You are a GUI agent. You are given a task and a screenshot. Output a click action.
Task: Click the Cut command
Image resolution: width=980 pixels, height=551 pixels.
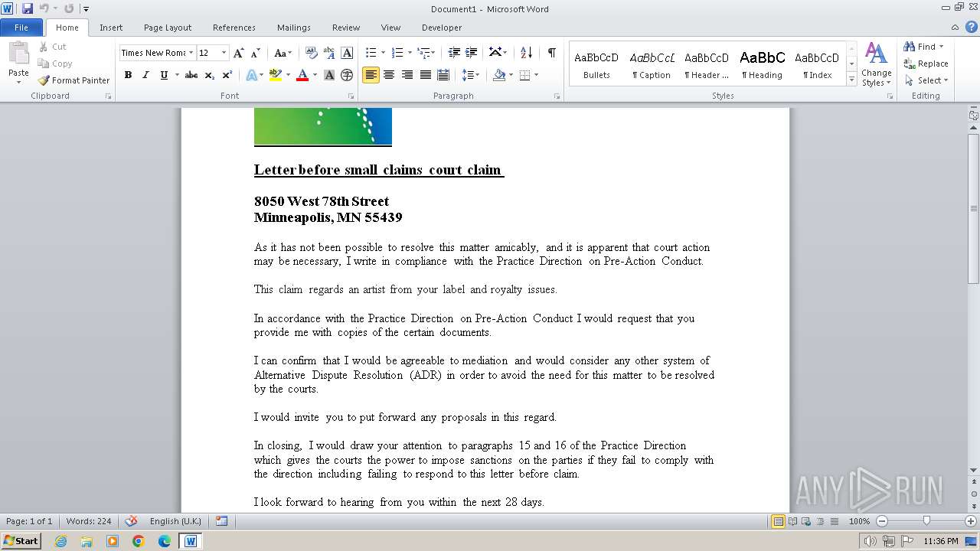pyautogui.click(x=53, y=47)
